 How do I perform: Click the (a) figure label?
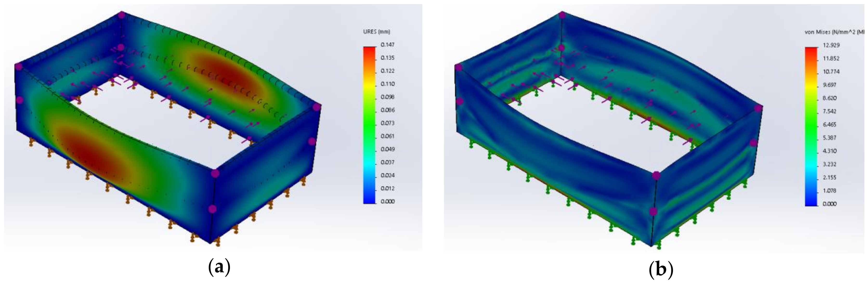point(219,267)
